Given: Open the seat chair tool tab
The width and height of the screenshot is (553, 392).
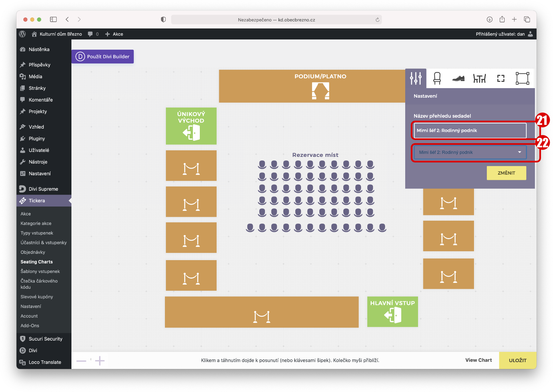Looking at the screenshot, I should (x=437, y=78).
